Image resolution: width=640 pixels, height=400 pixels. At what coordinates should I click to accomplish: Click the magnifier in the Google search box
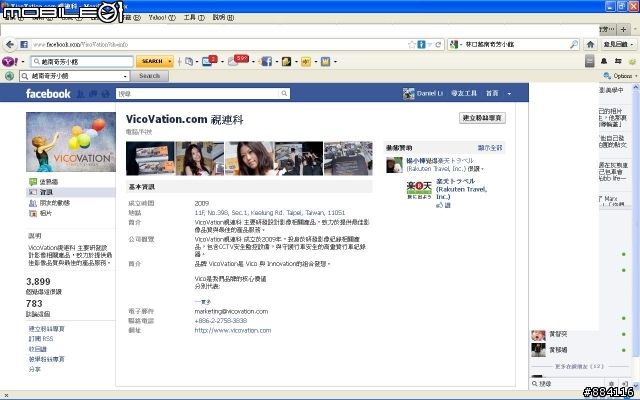click(x=574, y=44)
